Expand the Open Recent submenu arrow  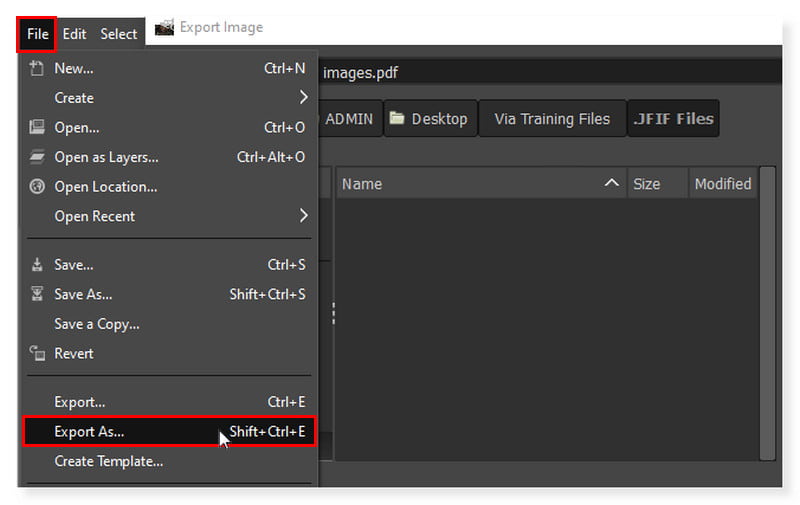pyautogui.click(x=304, y=216)
